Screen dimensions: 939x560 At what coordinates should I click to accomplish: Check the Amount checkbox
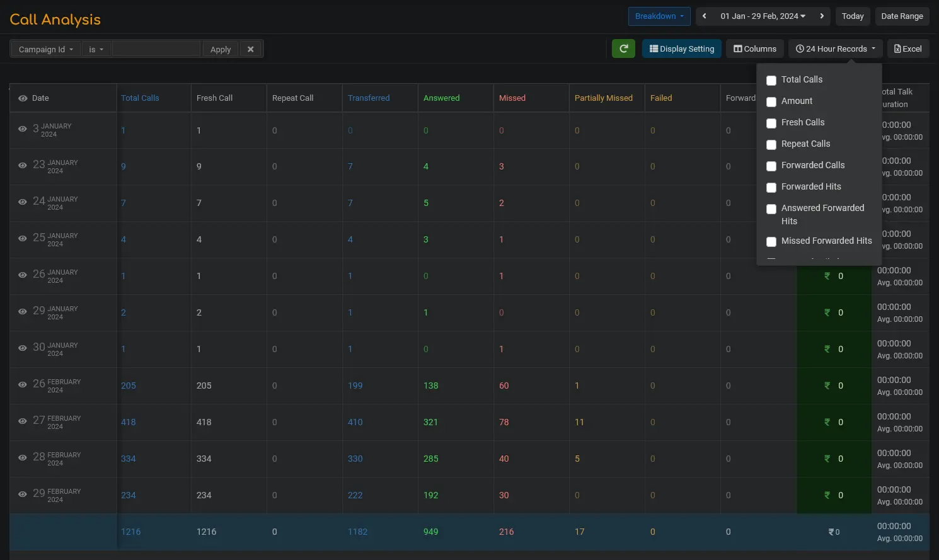click(771, 101)
